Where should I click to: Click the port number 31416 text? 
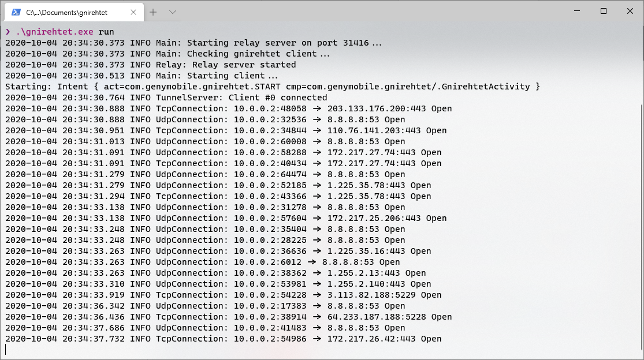(356, 43)
